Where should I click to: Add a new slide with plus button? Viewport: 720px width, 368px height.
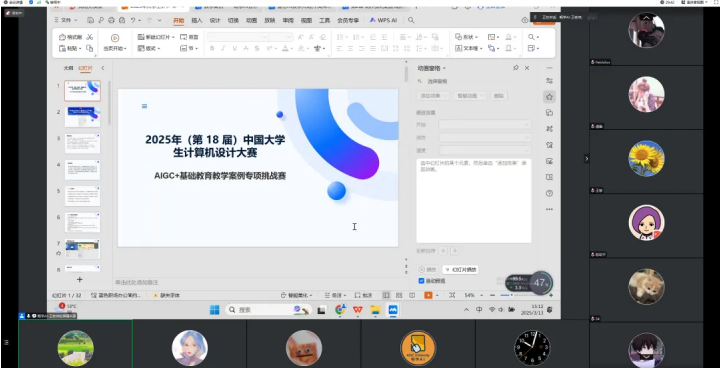coord(79,279)
